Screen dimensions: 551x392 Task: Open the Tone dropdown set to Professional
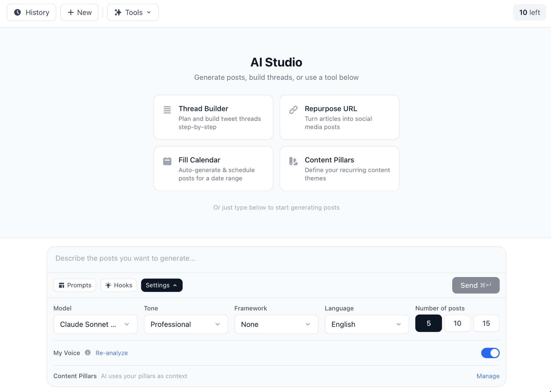click(186, 324)
